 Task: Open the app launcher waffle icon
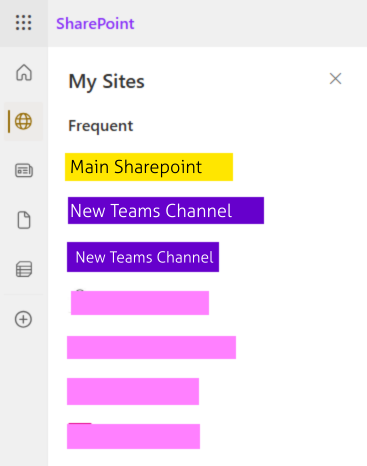click(x=24, y=23)
